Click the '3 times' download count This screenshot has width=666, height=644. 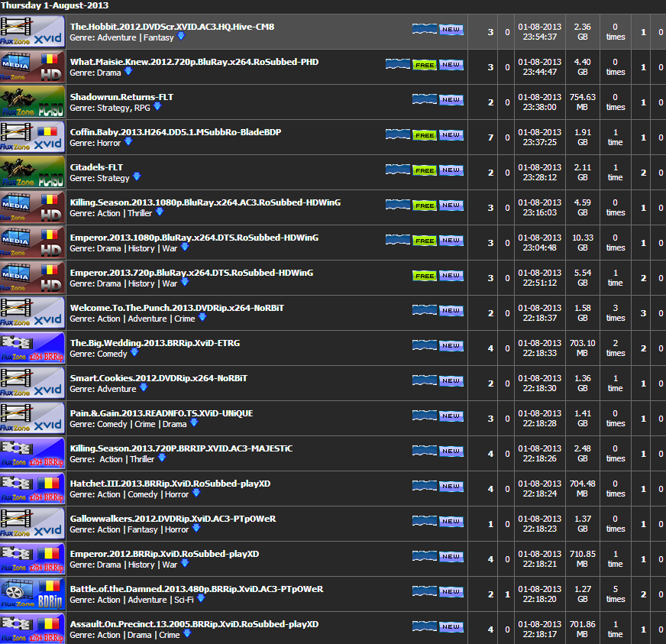tap(616, 312)
